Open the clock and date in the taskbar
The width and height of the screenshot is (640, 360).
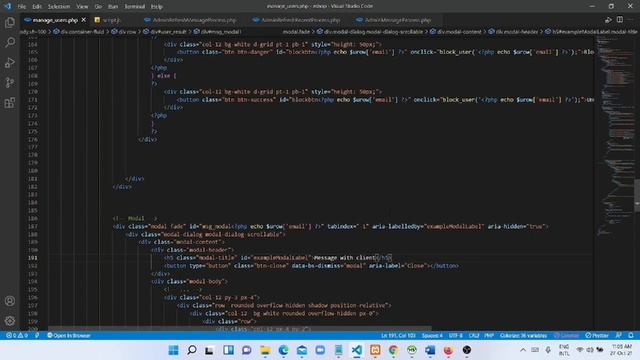(621, 350)
